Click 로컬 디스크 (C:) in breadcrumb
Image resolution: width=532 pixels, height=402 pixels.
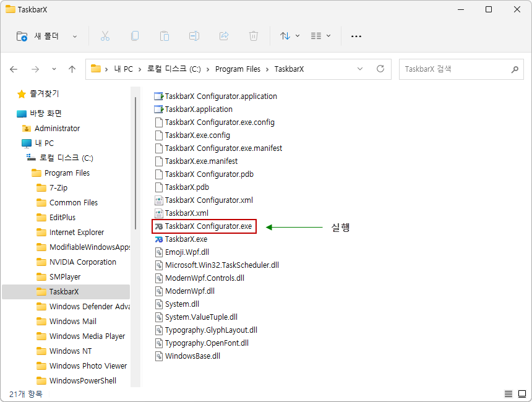[x=174, y=69]
